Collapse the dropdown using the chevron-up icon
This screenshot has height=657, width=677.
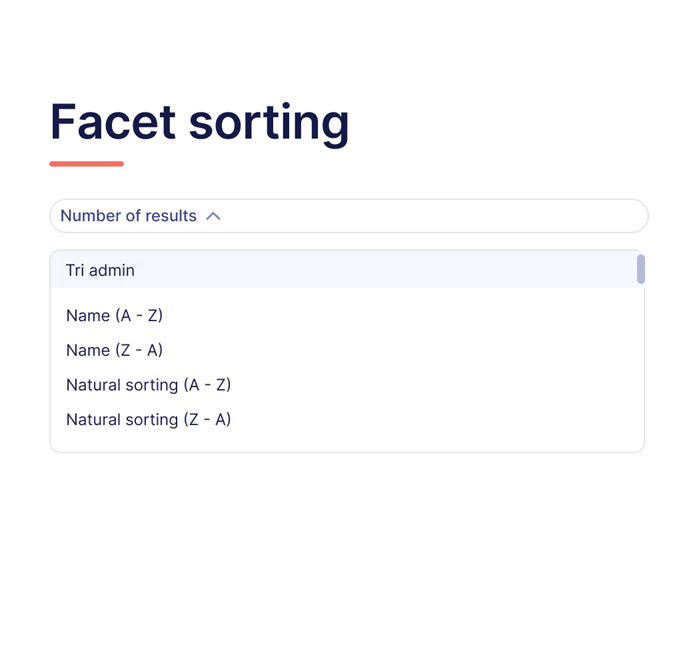pos(213,216)
